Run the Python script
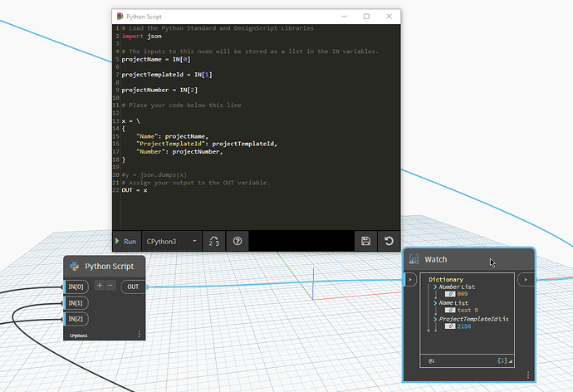The image size is (573, 392). [x=126, y=242]
